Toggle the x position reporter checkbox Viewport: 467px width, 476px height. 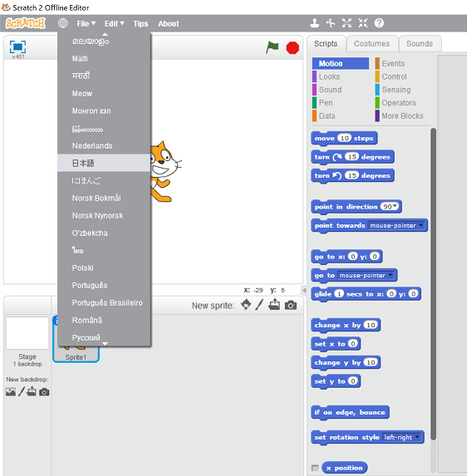pos(315,468)
